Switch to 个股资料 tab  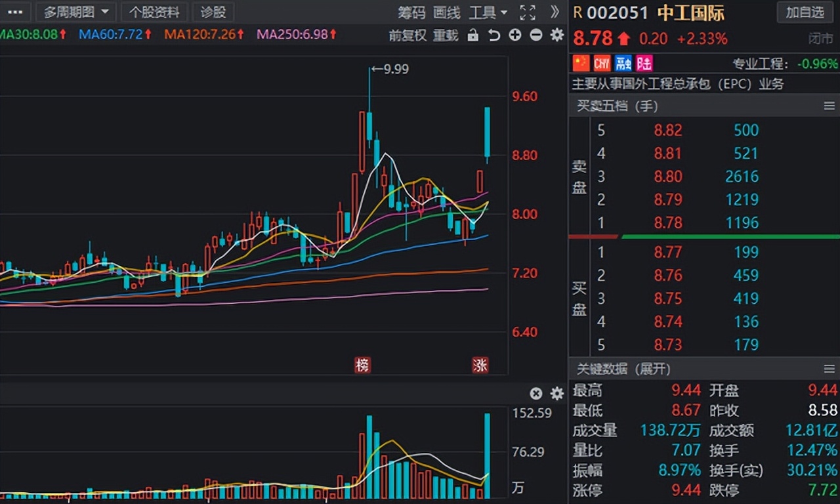tap(154, 12)
